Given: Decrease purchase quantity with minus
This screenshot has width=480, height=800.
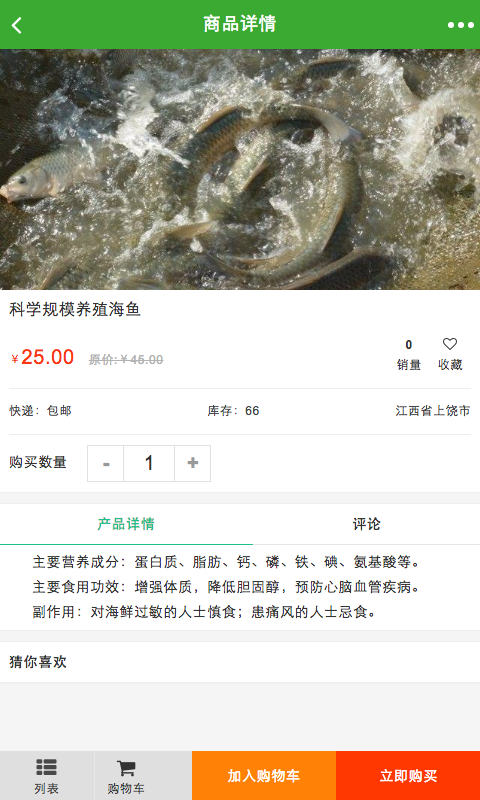Looking at the screenshot, I should [x=106, y=463].
